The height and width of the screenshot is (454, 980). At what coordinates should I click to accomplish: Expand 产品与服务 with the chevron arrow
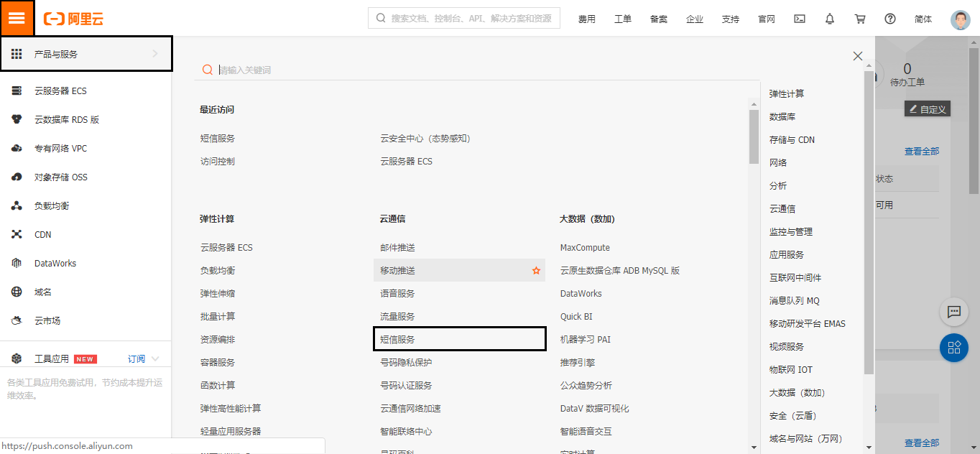[x=154, y=54]
